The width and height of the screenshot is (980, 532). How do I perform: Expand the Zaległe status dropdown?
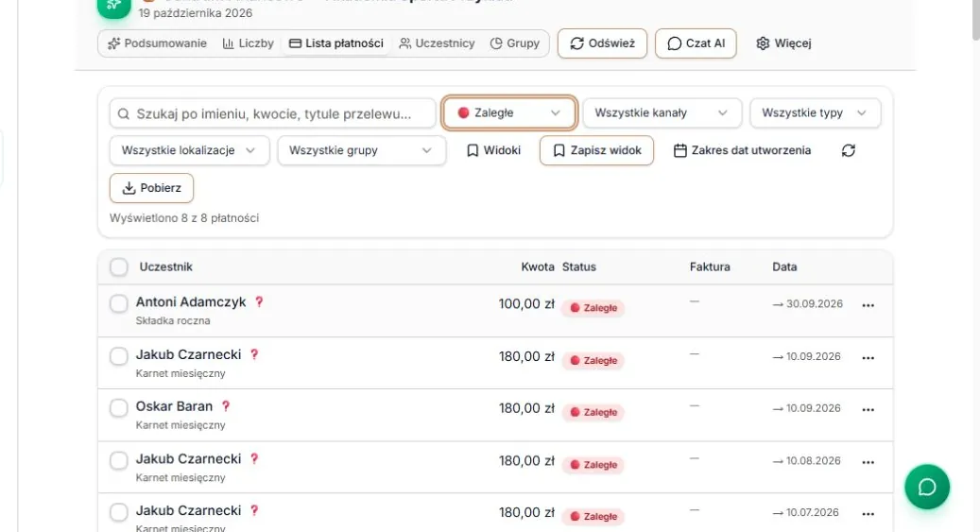click(508, 113)
